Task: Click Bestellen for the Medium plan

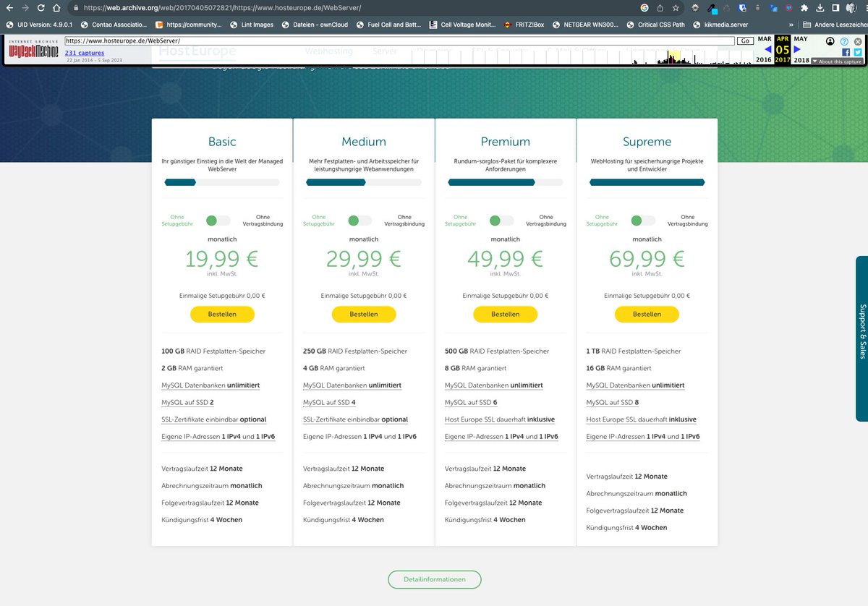Action: pyautogui.click(x=364, y=314)
